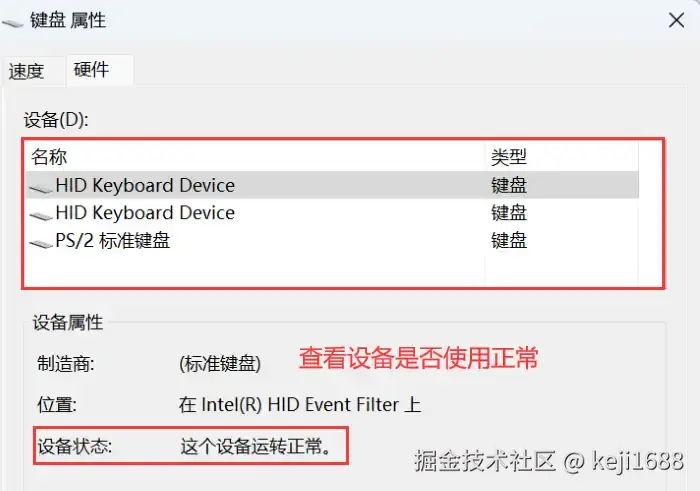Image resolution: width=700 pixels, height=491 pixels.
Task: Switch to the 速度 tab
Action: tap(27, 71)
